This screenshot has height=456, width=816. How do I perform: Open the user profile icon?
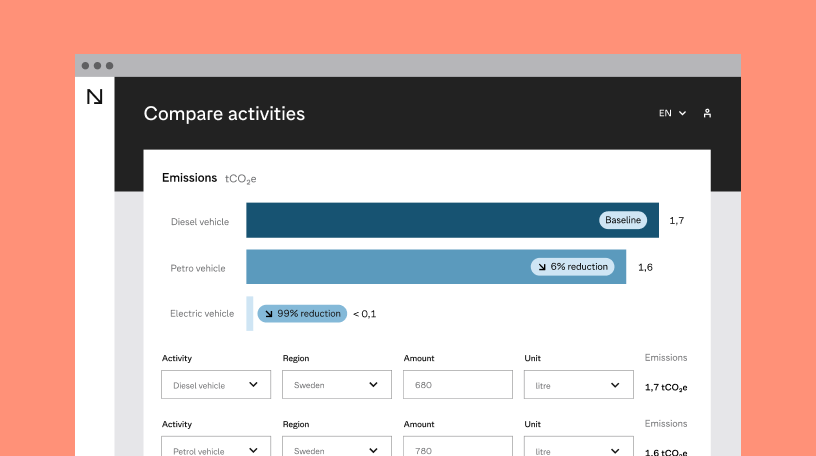(707, 113)
